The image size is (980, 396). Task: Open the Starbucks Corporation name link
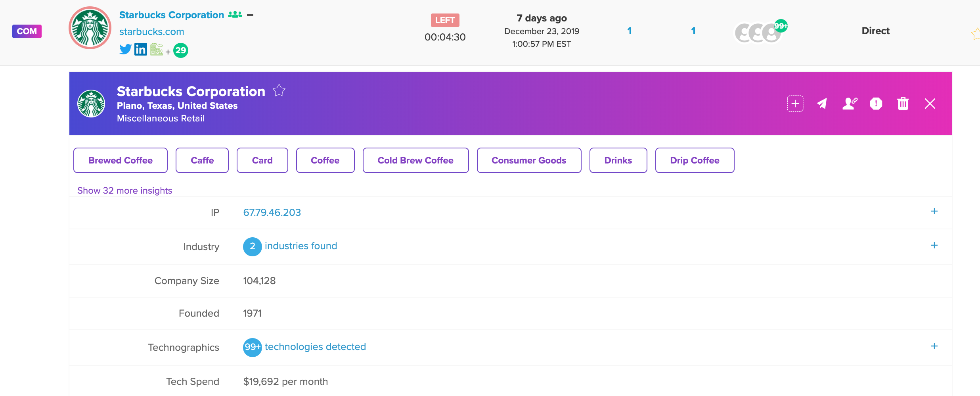click(172, 15)
